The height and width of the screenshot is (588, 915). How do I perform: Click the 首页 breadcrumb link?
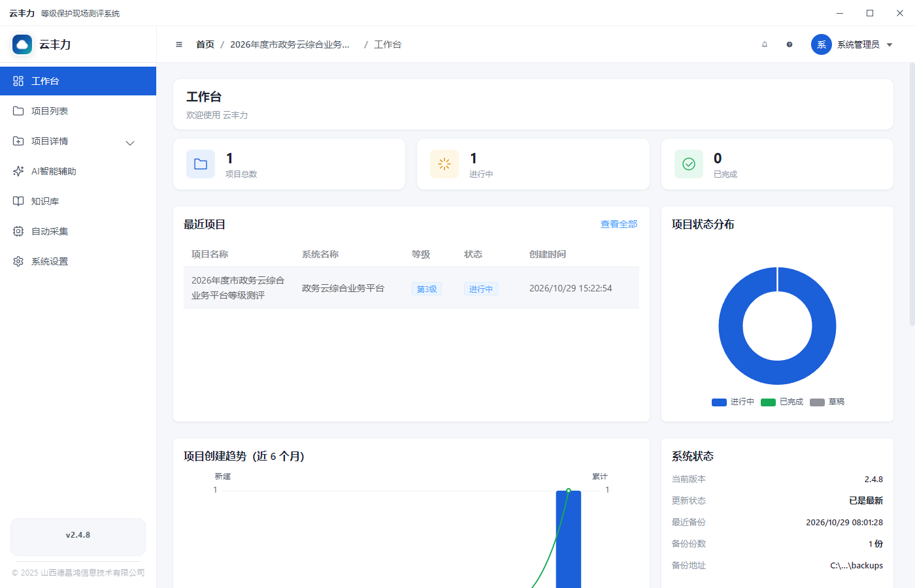click(x=205, y=44)
